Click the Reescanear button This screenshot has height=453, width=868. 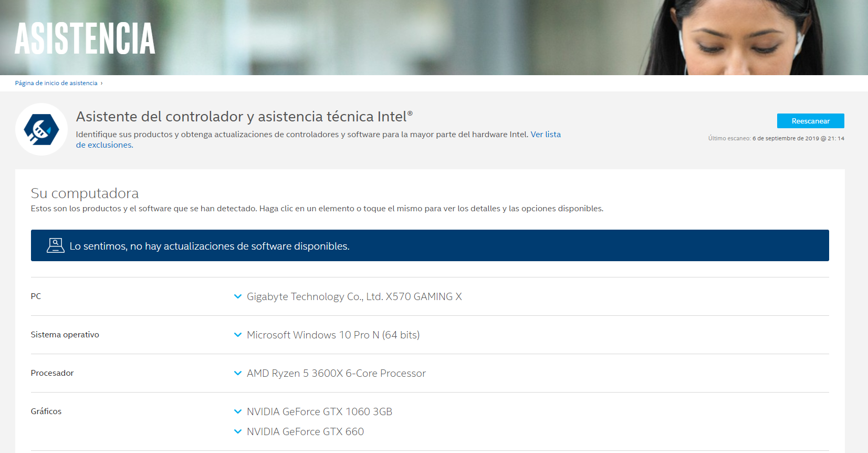(x=810, y=121)
